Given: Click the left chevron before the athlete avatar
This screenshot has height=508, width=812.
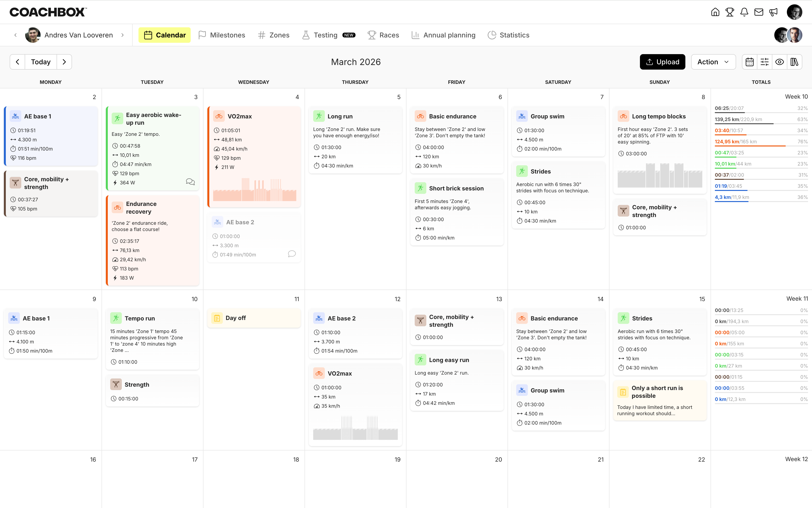Looking at the screenshot, I should (x=16, y=35).
